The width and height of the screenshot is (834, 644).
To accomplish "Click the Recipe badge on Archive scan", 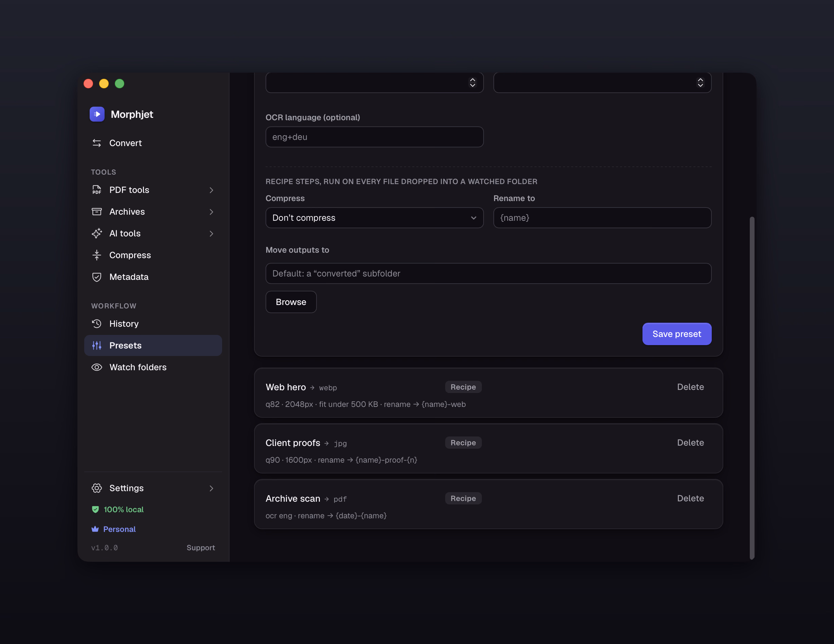I will (x=463, y=499).
